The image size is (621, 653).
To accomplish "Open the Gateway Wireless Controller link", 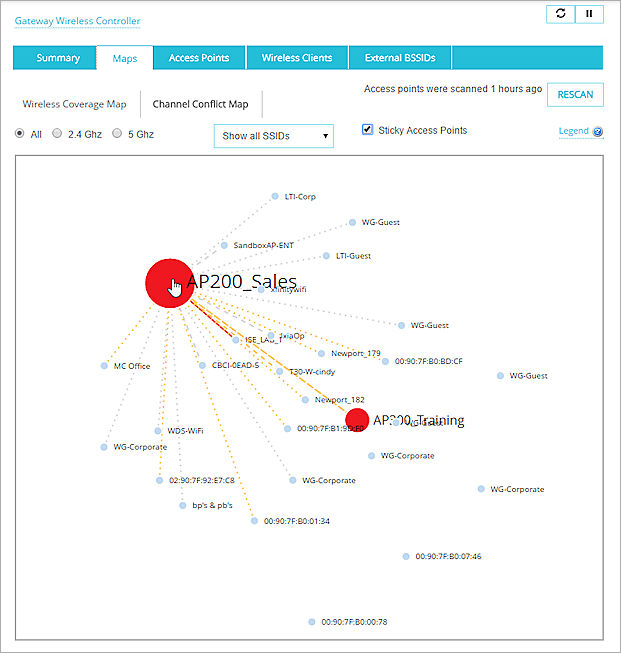I will 77,21.
